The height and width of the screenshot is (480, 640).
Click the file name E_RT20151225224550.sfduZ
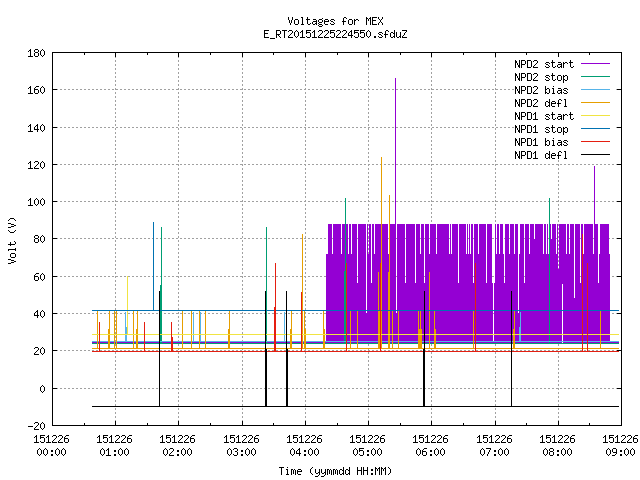(335, 34)
